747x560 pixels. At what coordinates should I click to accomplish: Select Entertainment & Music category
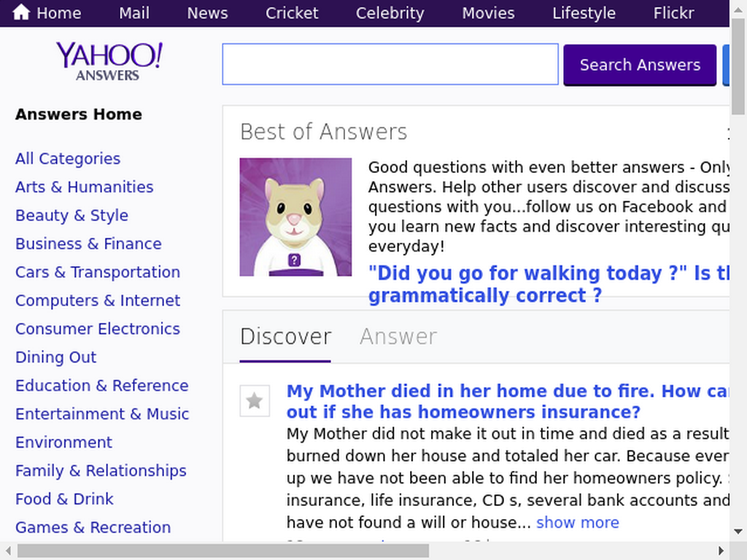point(102,414)
